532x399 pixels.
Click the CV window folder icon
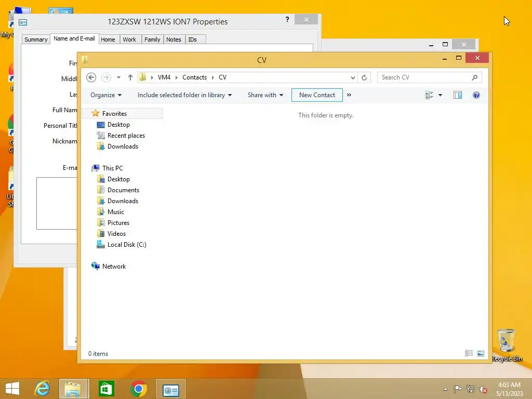tap(85, 60)
